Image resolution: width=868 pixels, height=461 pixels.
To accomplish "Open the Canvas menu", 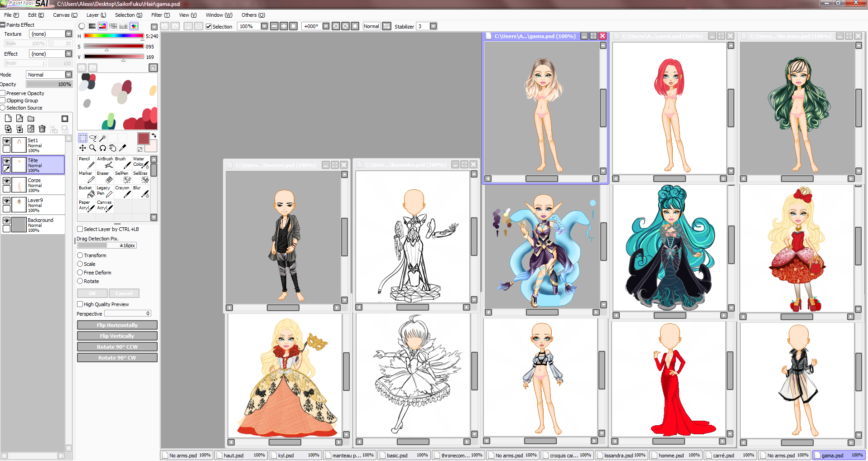I will pos(65,15).
